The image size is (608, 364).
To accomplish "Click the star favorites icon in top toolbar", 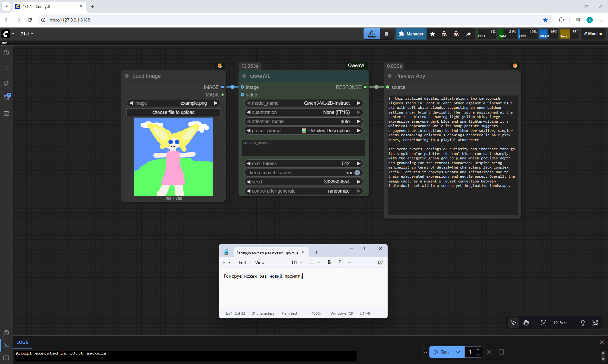I will pos(433,34).
